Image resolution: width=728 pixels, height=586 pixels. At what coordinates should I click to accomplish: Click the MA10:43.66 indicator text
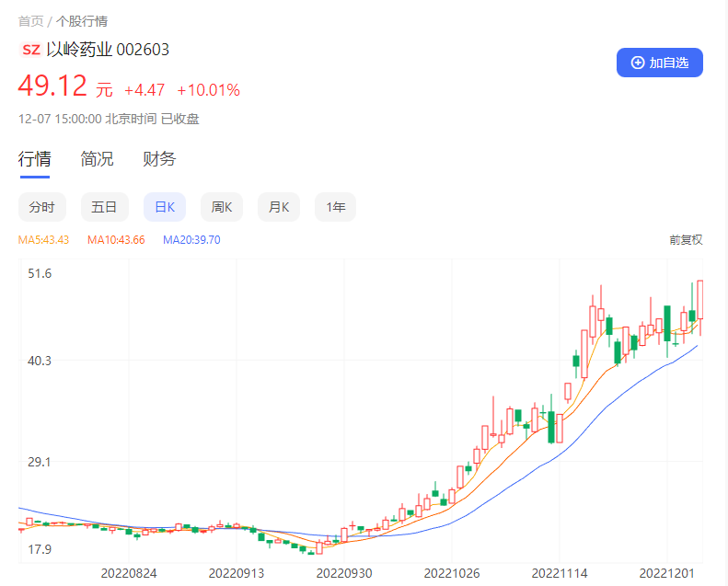click(x=116, y=240)
